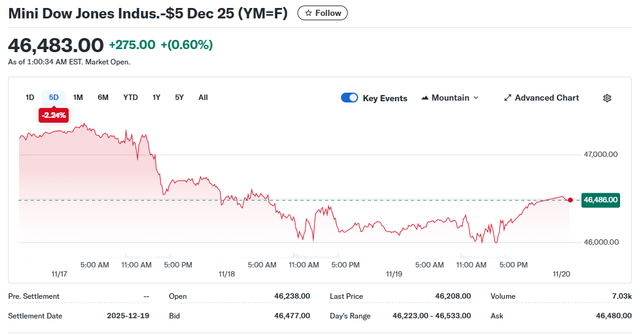Click the red dot at chart line end
Image resolution: width=644 pixels, height=335 pixels.
click(570, 200)
